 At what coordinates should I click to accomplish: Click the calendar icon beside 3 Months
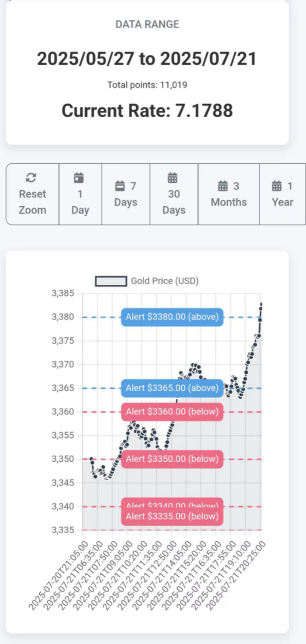pos(223,186)
